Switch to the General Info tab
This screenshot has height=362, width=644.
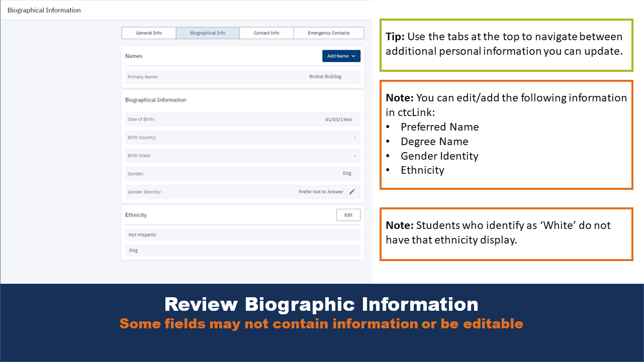[x=149, y=33]
